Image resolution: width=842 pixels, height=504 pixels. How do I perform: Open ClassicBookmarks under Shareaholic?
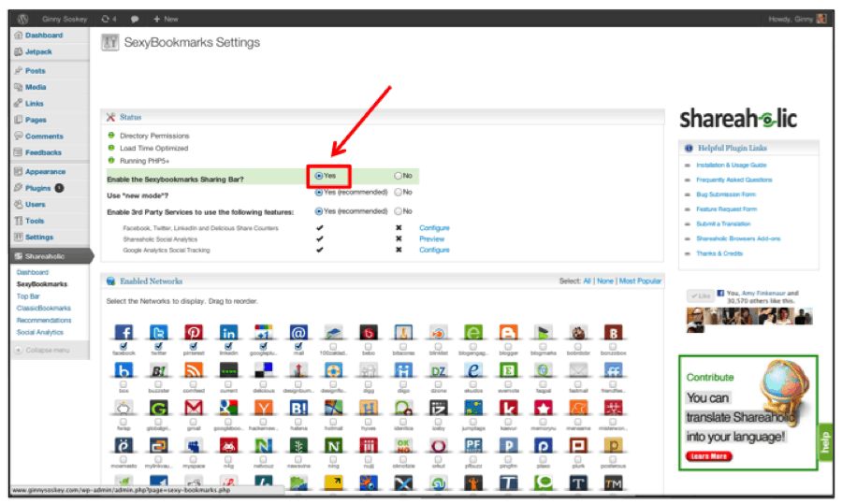click(43, 308)
